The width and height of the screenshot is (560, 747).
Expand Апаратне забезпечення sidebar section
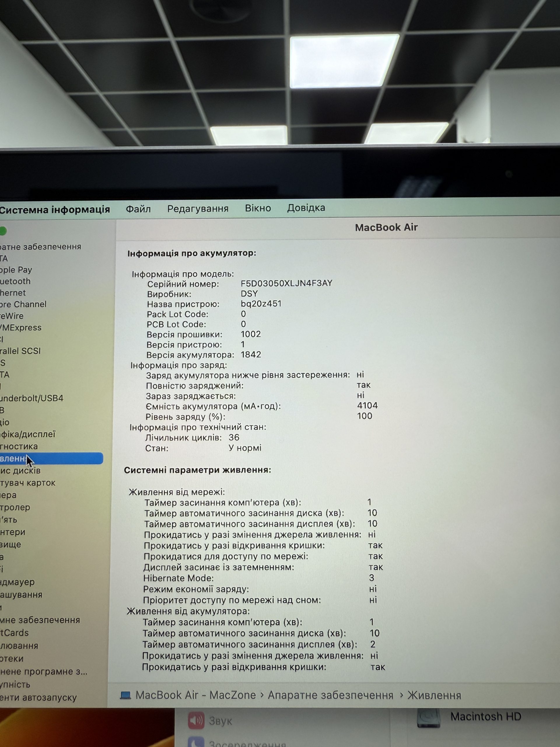pos(41,247)
